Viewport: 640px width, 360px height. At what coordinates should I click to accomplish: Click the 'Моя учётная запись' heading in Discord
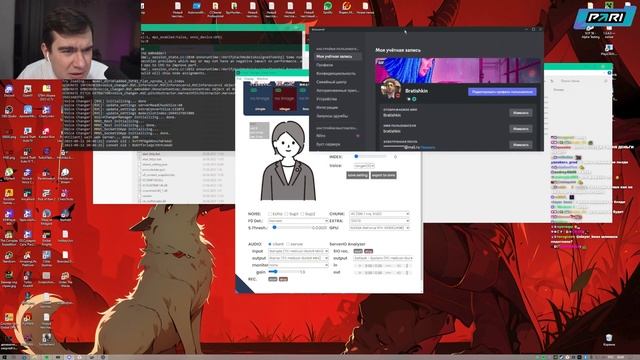[x=398, y=50]
